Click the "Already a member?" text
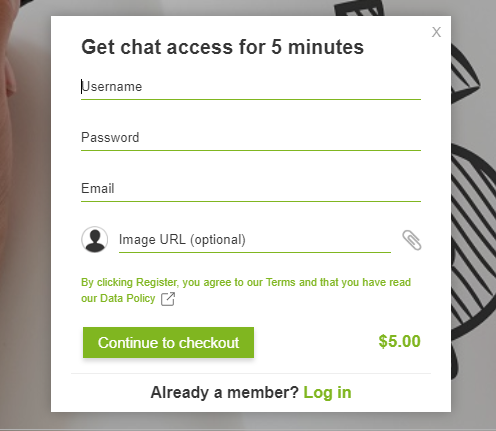496x431 pixels. (225, 392)
